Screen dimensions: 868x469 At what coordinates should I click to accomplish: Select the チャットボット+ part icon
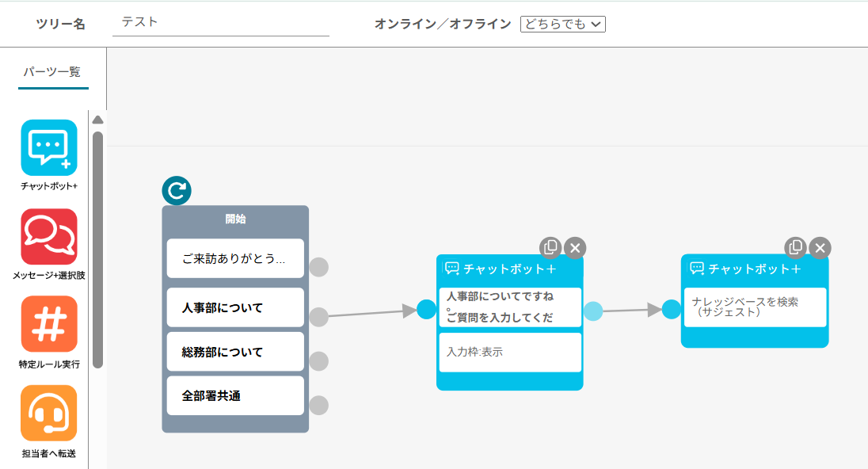point(49,148)
